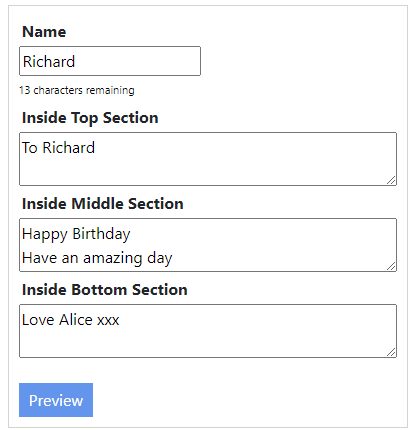This screenshot has width=420, height=430.
Task: Click the Inside Middle Section label
Action: 103,204
